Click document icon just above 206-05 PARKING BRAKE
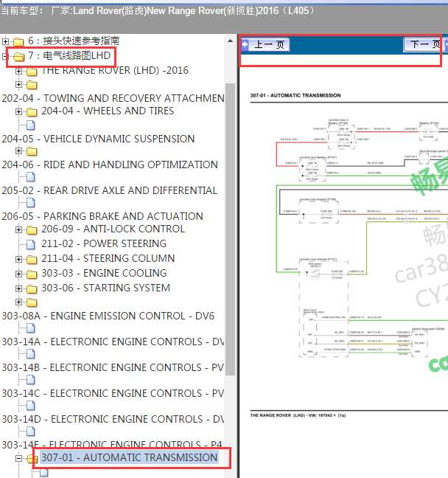This screenshot has width=448, height=478. (31, 202)
